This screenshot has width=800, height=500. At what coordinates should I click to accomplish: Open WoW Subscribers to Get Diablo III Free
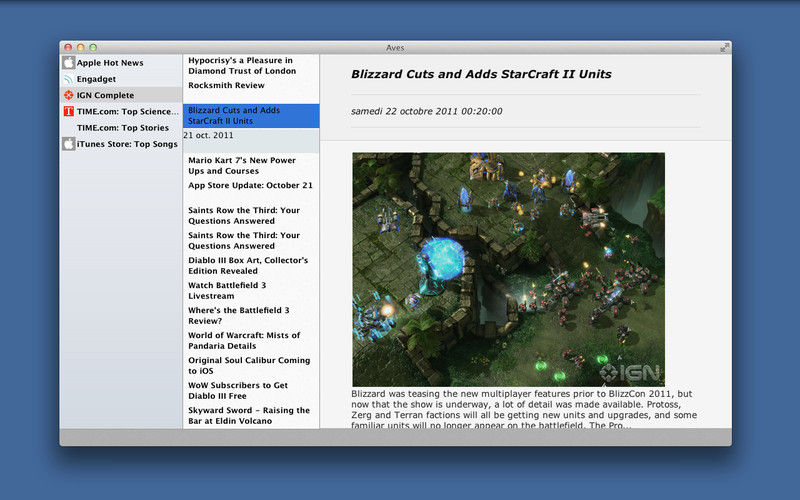[251, 391]
